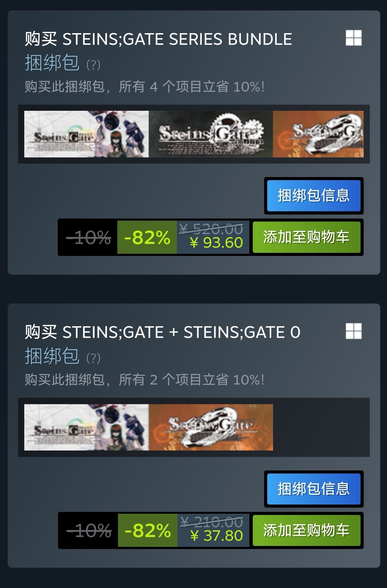Add the ¥37.80 bundle to cart

[x=307, y=530]
